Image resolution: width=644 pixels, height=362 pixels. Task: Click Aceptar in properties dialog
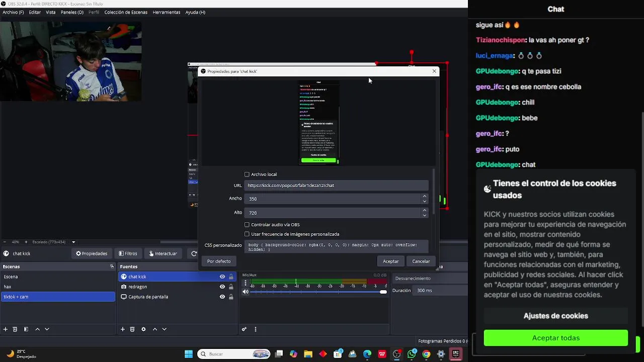391,261
